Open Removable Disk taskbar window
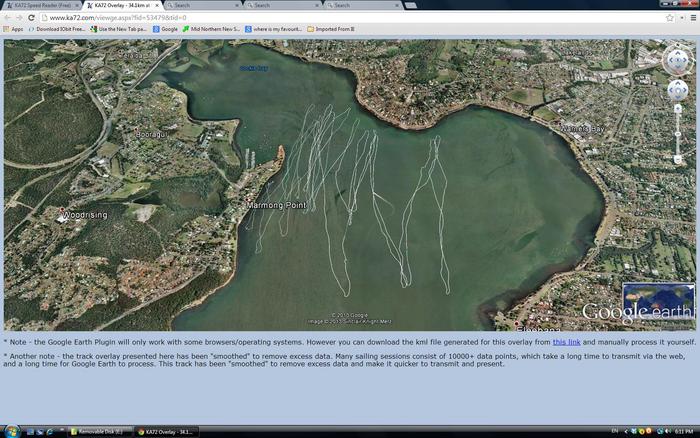The width and height of the screenshot is (700, 438). click(x=100, y=432)
